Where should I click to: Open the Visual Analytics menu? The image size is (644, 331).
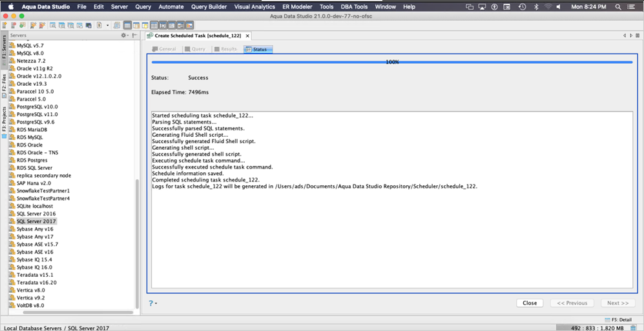click(x=254, y=6)
